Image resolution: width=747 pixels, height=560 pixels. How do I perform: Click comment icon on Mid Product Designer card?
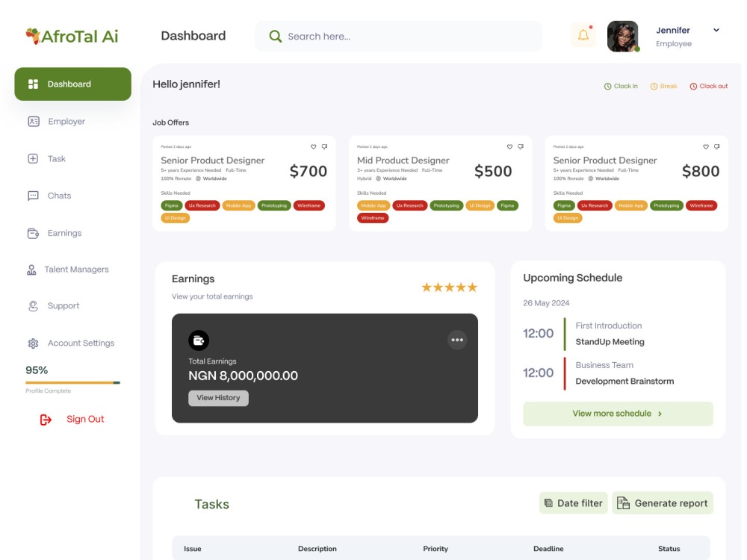521,146
